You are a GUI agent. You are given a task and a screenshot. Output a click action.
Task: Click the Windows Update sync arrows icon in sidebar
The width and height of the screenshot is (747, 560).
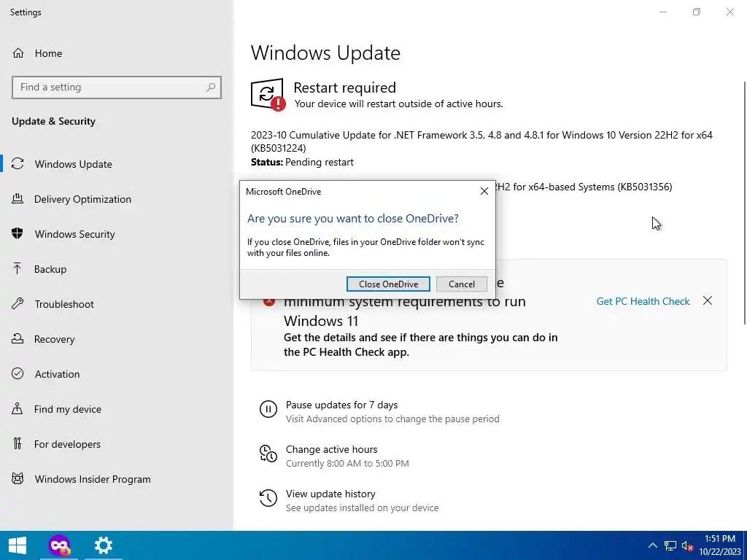(18, 164)
